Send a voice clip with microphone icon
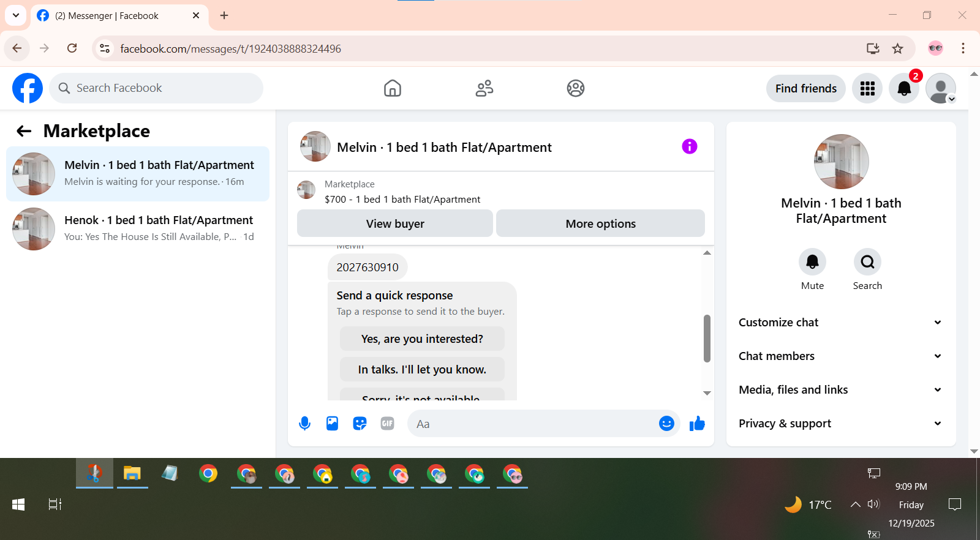Viewport: 980px width, 540px height. click(x=304, y=424)
